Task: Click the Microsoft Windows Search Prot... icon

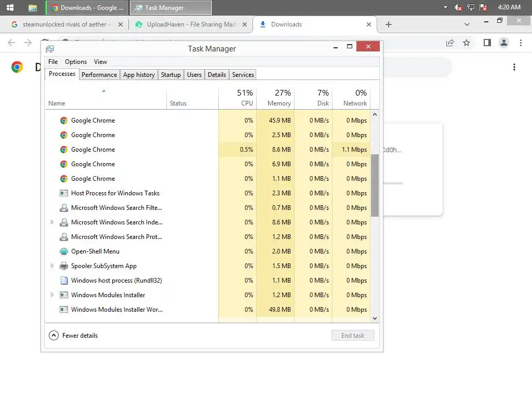Action: click(x=64, y=237)
